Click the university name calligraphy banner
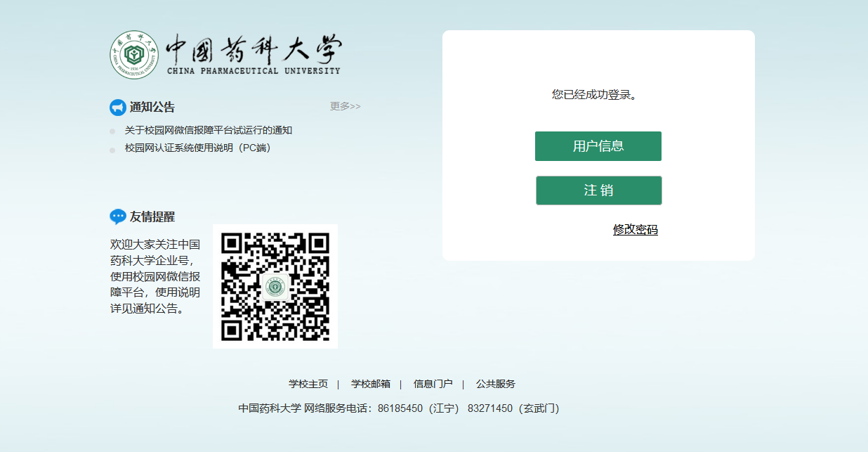The height and width of the screenshot is (452, 868). [x=254, y=54]
